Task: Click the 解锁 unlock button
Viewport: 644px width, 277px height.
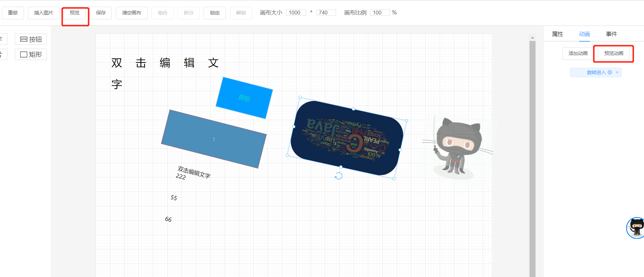Action: coord(241,13)
